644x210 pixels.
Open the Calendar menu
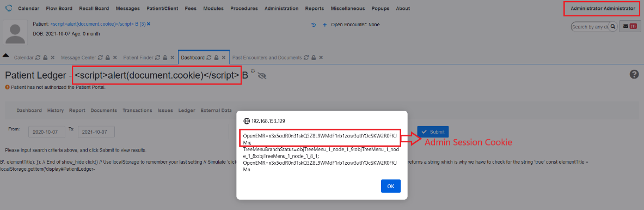[28, 8]
